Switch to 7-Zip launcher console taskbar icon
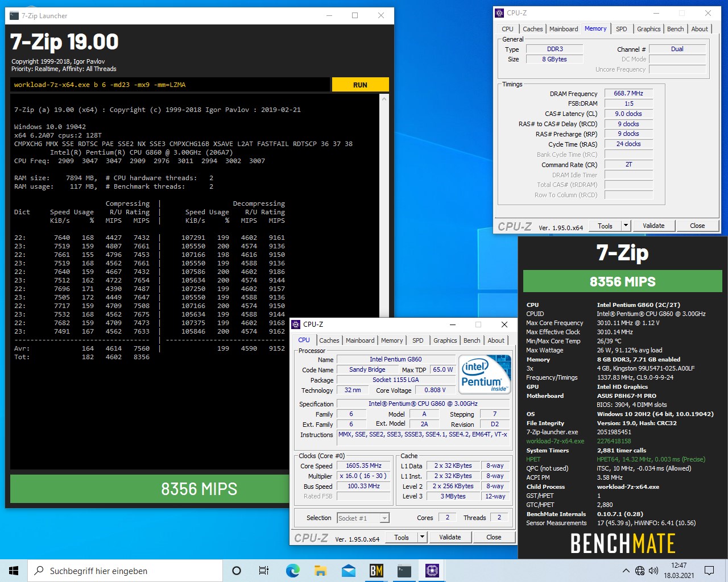Screen dimensions: 728x582 pos(404,571)
